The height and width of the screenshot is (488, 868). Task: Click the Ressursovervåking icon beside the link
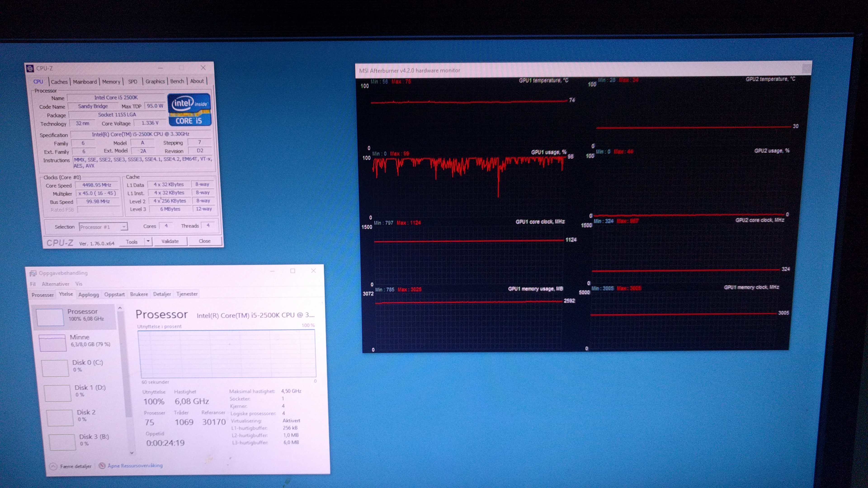point(102,466)
